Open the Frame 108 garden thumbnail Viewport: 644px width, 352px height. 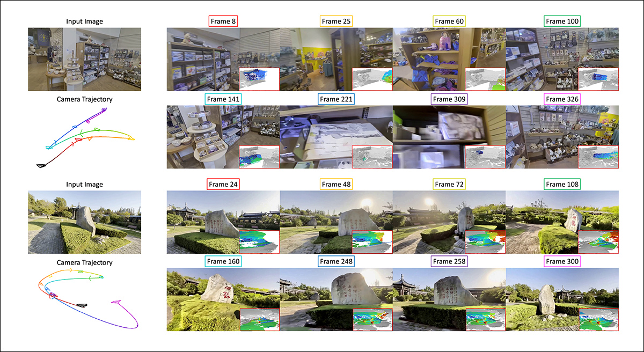pyautogui.click(x=562, y=222)
